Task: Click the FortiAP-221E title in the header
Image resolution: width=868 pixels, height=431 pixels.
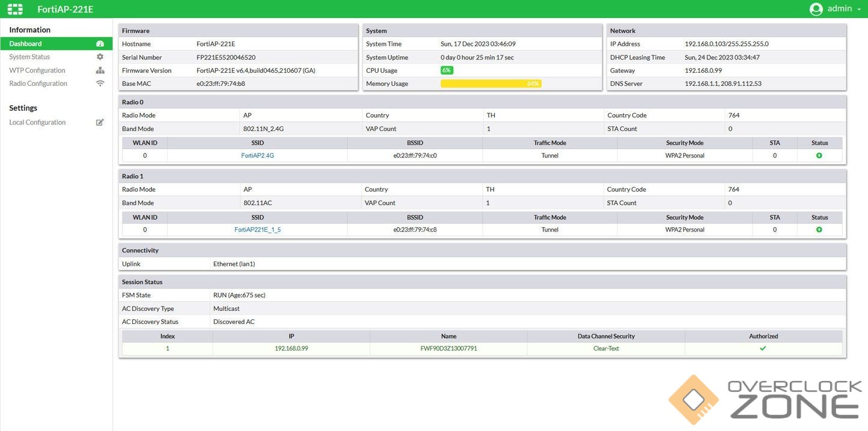Action: point(66,9)
